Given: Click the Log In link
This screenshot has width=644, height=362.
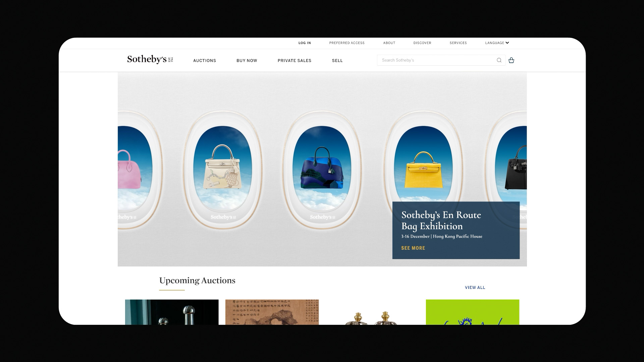Looking at the screenshot, I should pyautogui.click(x=305, y=43).
